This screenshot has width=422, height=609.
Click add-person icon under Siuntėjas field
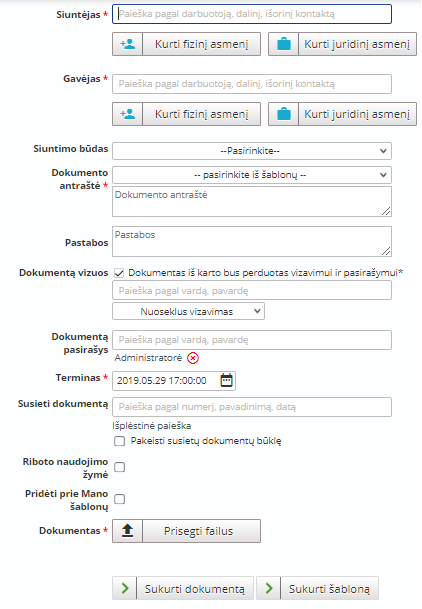click(127, 44)
